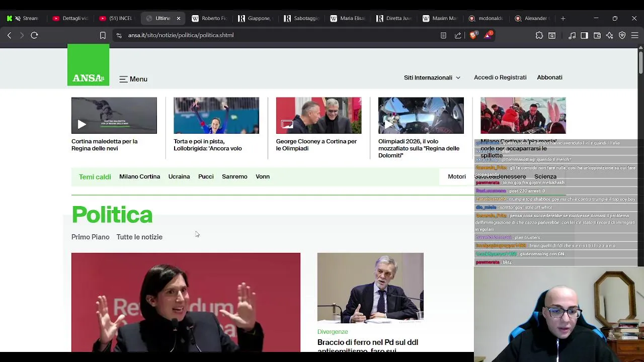Open 'Torta e poi in pista, Lollobrigida' headline
644x362 pixels.
pyautogui.click(x=208, y=145)
